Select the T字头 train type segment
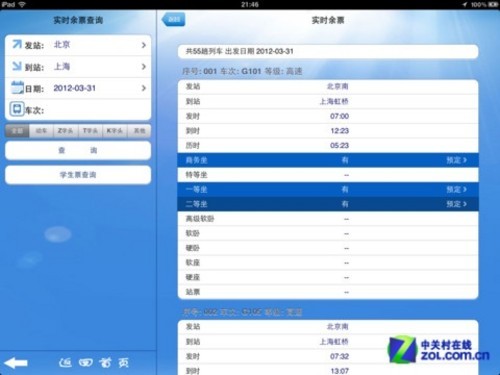500x375 pixels. [x=90, y=131]
